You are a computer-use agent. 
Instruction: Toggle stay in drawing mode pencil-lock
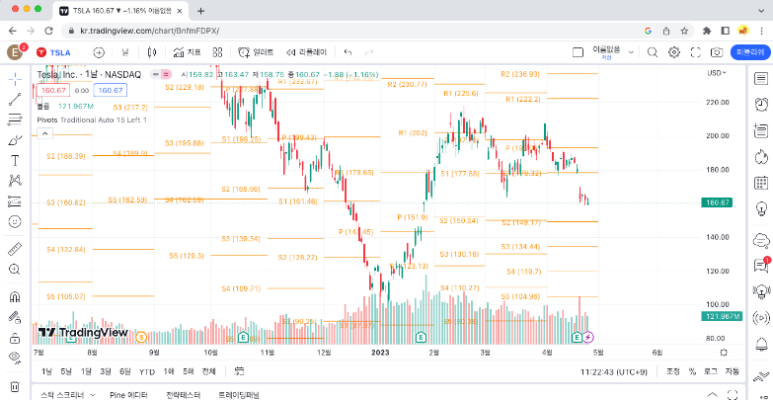tap(15, 317)
